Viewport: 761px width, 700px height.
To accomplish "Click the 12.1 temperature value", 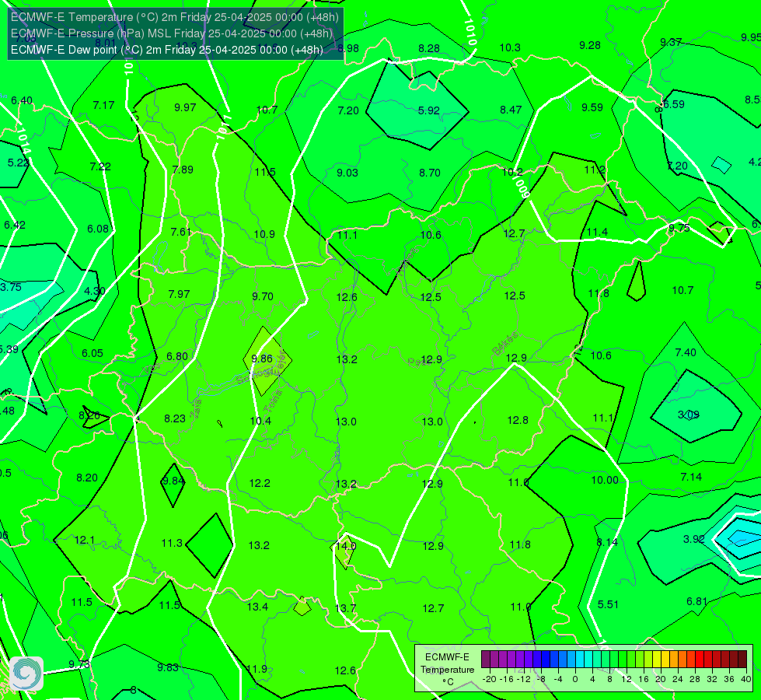I will click(85, 540).
